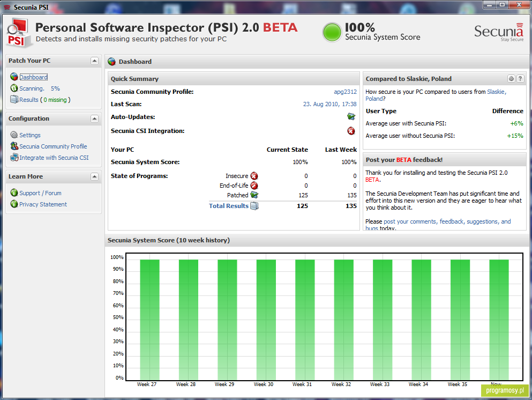Click the Results list icon in sidebar
Viewport: 532px width, 400px height.
14,100
